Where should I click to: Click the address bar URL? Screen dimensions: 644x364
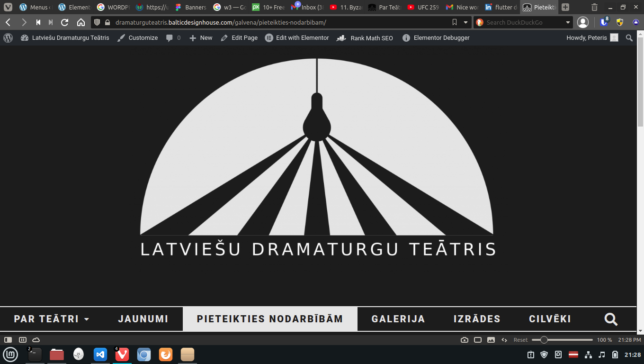[221, 22]
